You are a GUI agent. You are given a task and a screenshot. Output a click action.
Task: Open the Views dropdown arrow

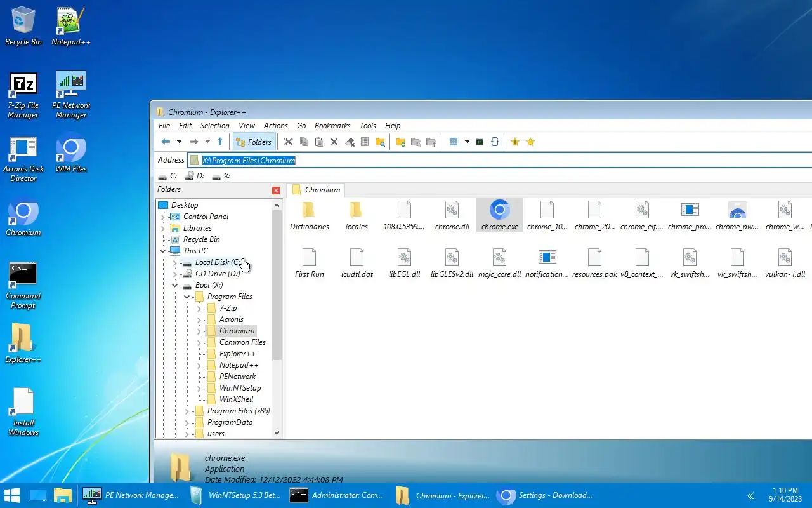point(467,142)
